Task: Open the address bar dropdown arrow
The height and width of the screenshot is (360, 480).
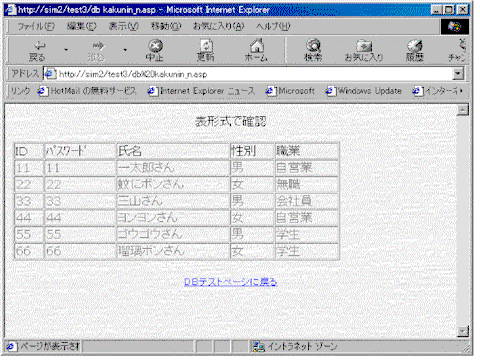Action: [x=458, y=74]
